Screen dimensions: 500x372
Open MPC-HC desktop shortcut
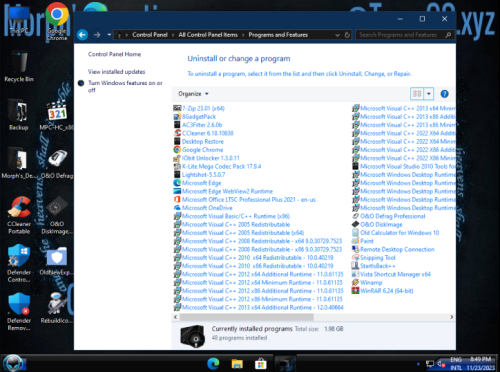57,116
